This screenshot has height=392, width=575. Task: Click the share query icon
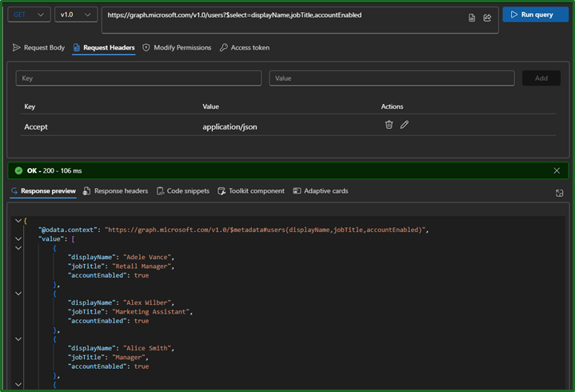pyautogui.click(x=487, y=18)
